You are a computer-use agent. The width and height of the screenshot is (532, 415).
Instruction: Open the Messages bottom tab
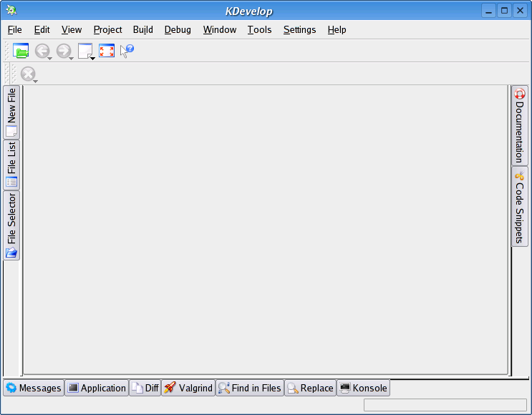point(33,388)
